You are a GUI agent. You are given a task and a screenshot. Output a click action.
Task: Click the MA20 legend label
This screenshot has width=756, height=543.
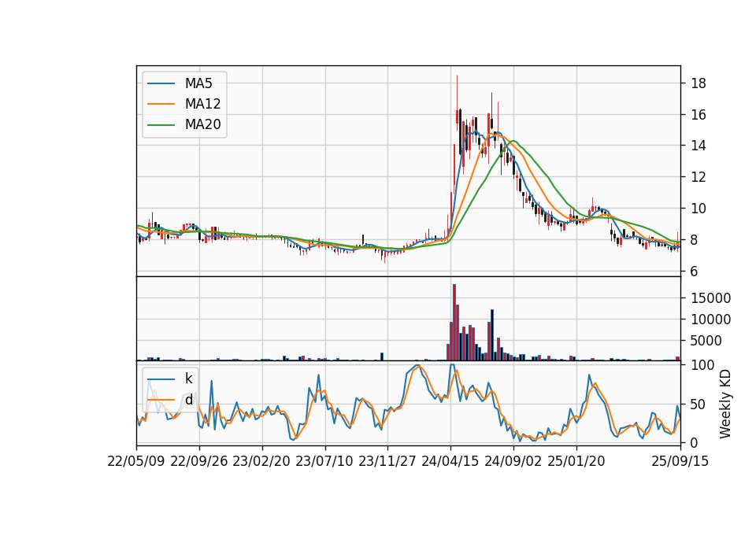click(202, 124)
